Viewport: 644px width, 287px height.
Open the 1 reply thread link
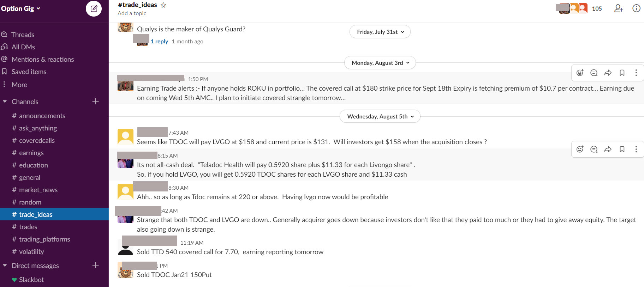pos(159,41)
